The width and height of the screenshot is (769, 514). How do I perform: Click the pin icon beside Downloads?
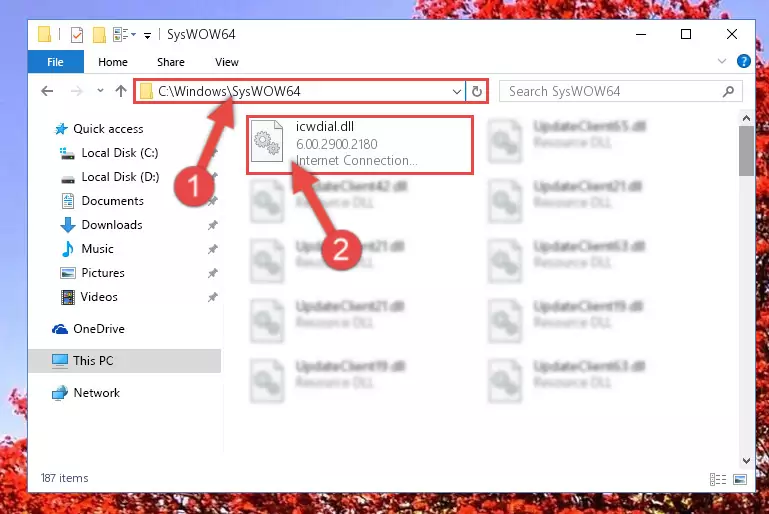tap(212, 225)
